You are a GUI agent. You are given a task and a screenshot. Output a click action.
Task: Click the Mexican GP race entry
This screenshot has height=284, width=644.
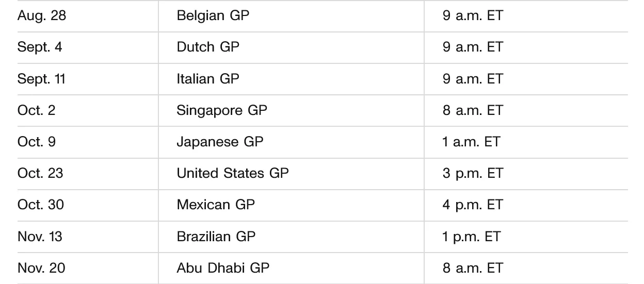216,205
